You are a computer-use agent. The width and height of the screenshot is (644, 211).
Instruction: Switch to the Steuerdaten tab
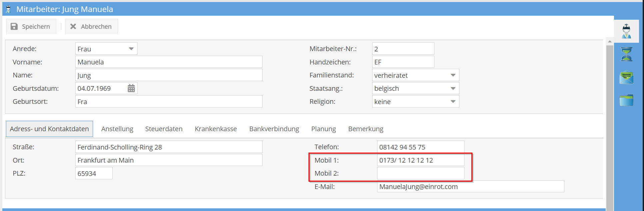[x=164, y=129]
